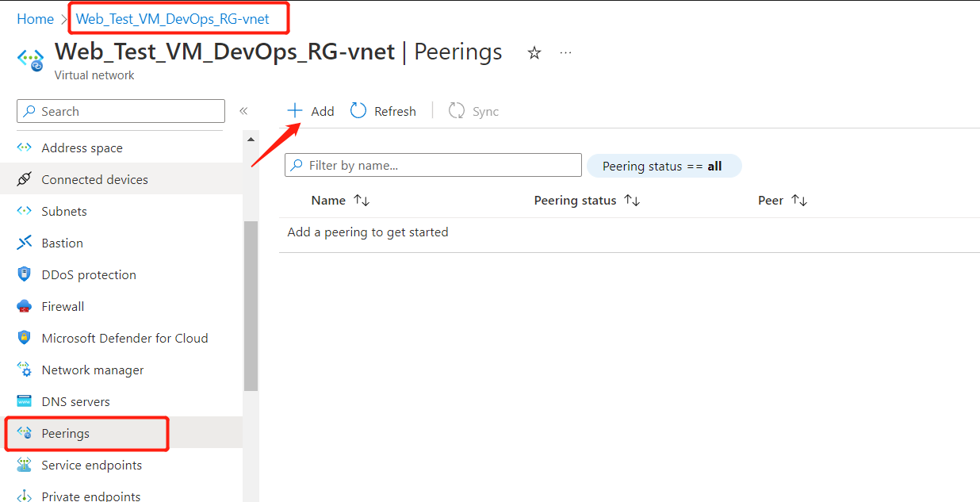This screenshot has height=502, width=980.
Task: Click the breadcrumb chevron after Home
Action: pos(65,19)
